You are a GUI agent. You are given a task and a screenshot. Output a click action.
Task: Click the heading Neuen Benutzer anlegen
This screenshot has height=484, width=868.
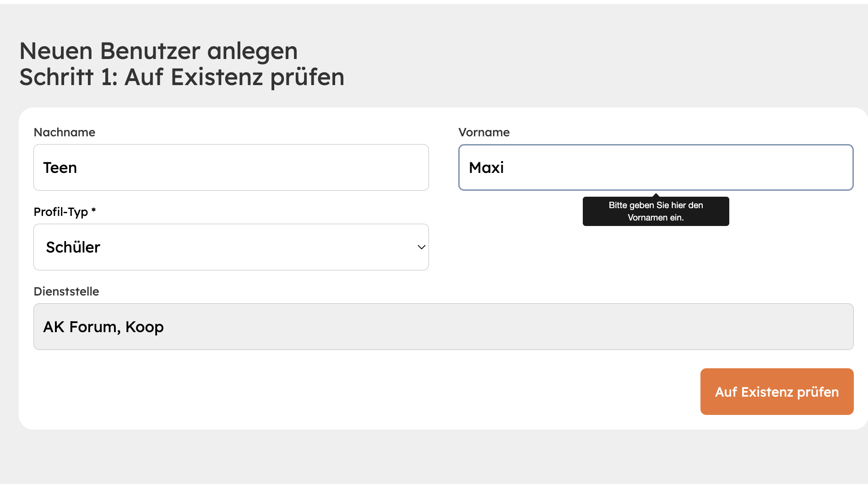coord(158,51)
